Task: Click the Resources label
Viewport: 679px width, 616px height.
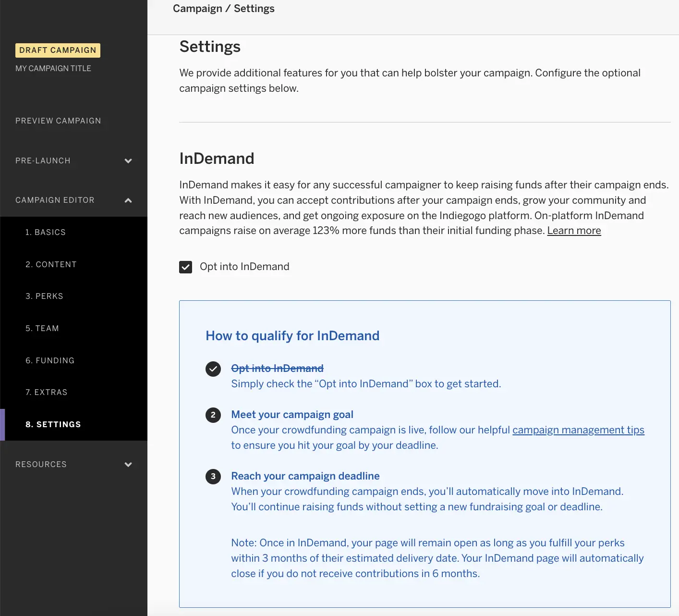Action: point(41,464)
